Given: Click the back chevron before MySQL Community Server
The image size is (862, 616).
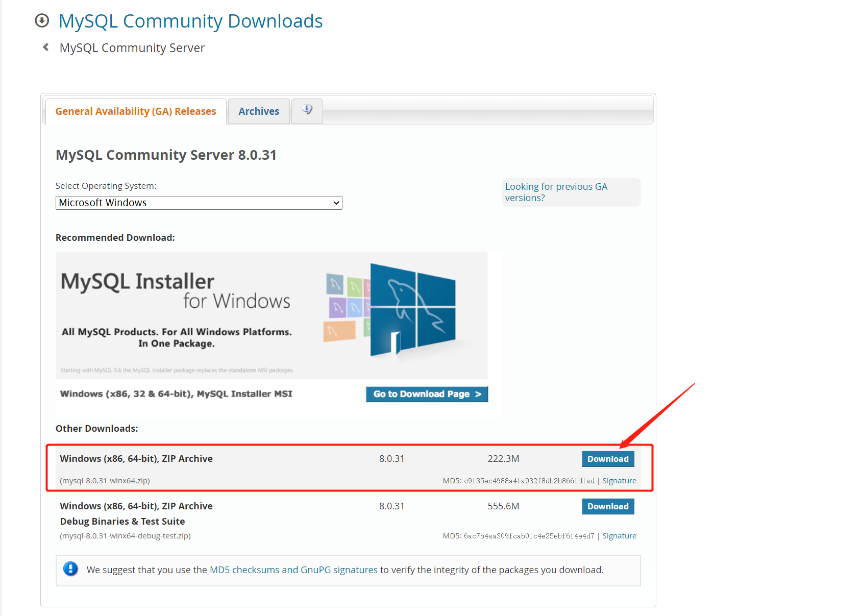Looking at the screenshot, I should pos(46,47).
